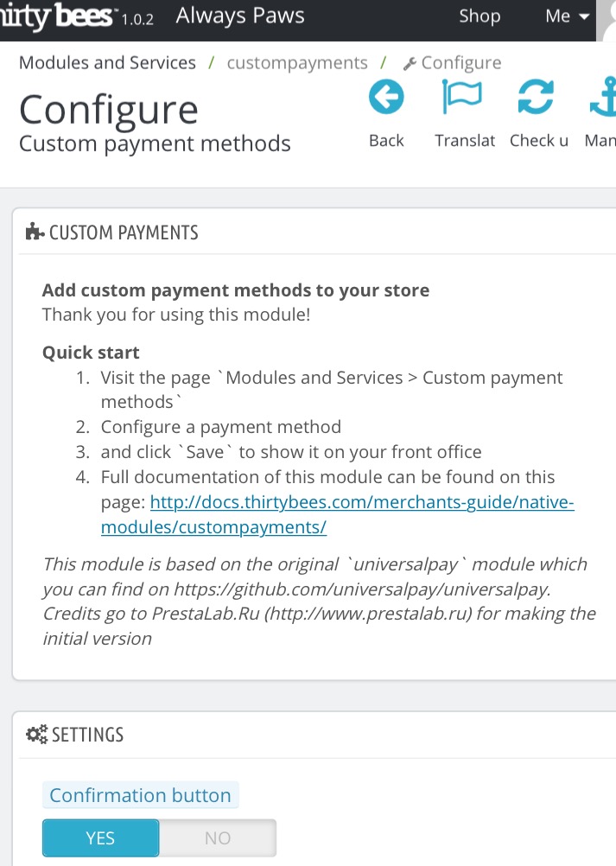Click the puzzle piece icon beside Custom Payments

pos(35,232)
